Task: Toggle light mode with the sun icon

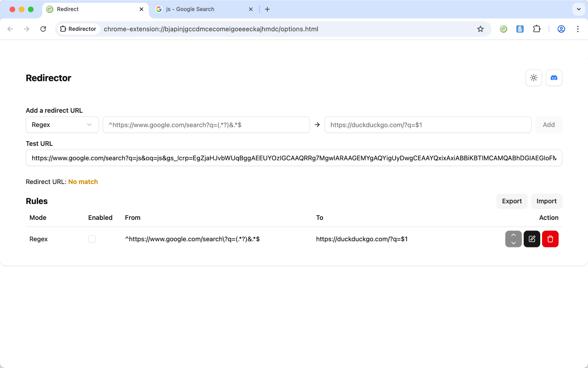Action: pyautogui.click(x=533, y=78)
